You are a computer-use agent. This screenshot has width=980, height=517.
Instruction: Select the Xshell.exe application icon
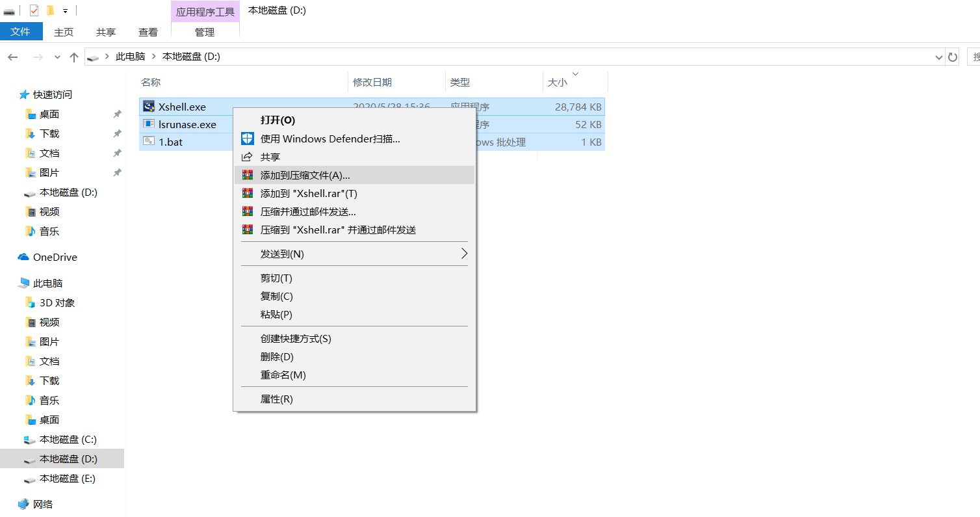(149, 106)
